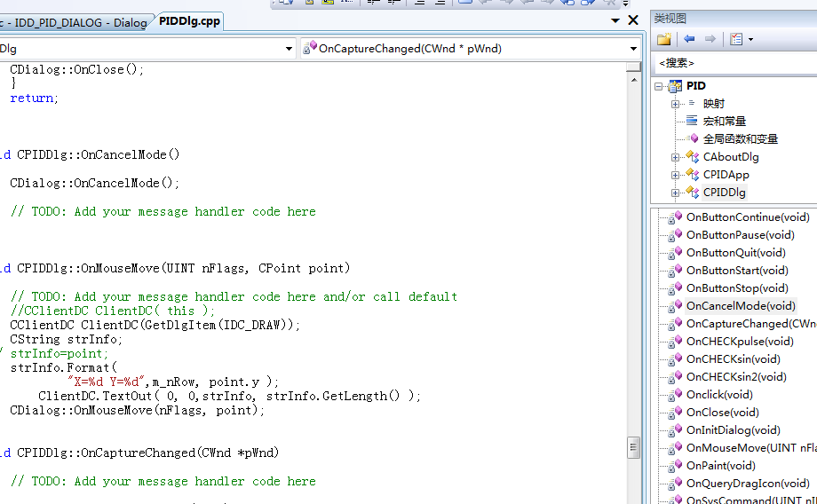Click the editor split bar above scrollbar
817x504 pixels.
pos(633,67)
